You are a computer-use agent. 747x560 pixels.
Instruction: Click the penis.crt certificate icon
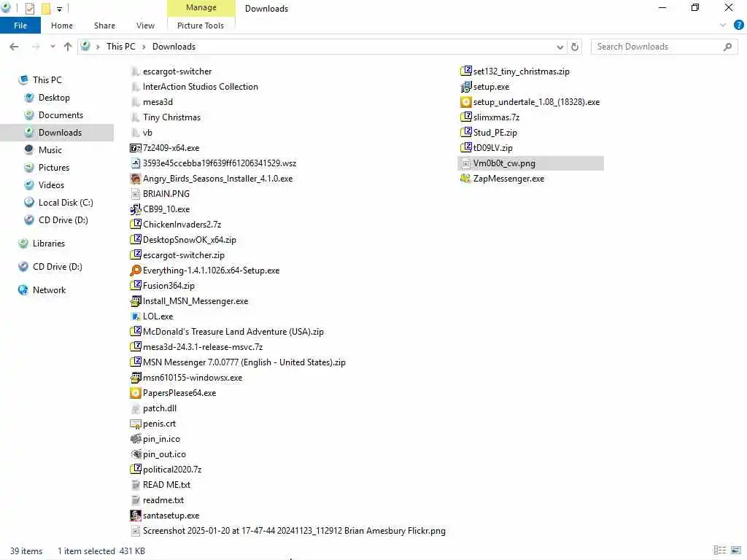pyautogui.click(x=135, y=424)
